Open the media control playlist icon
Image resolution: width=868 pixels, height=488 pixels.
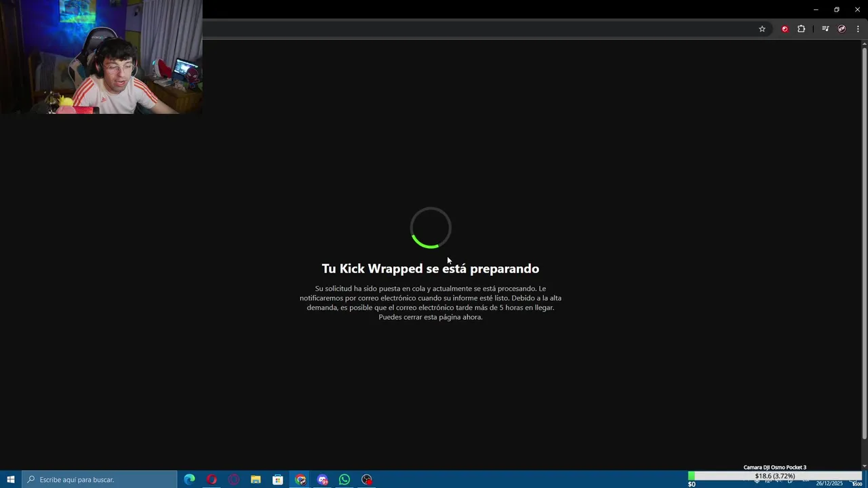825,29
